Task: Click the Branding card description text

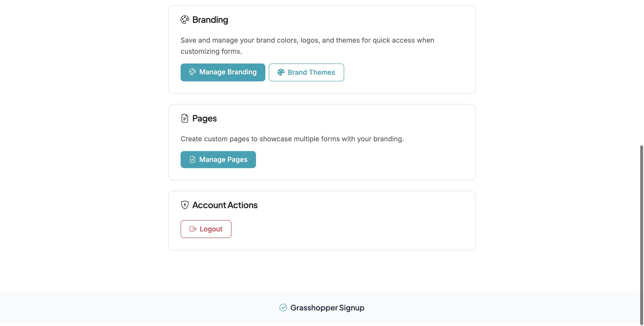Action: coord(307,46)
